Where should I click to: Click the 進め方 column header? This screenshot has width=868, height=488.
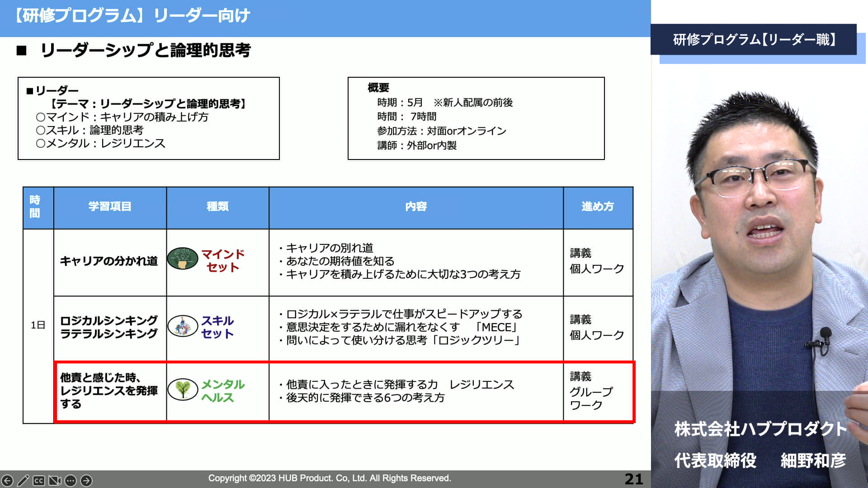pos(598,206)
